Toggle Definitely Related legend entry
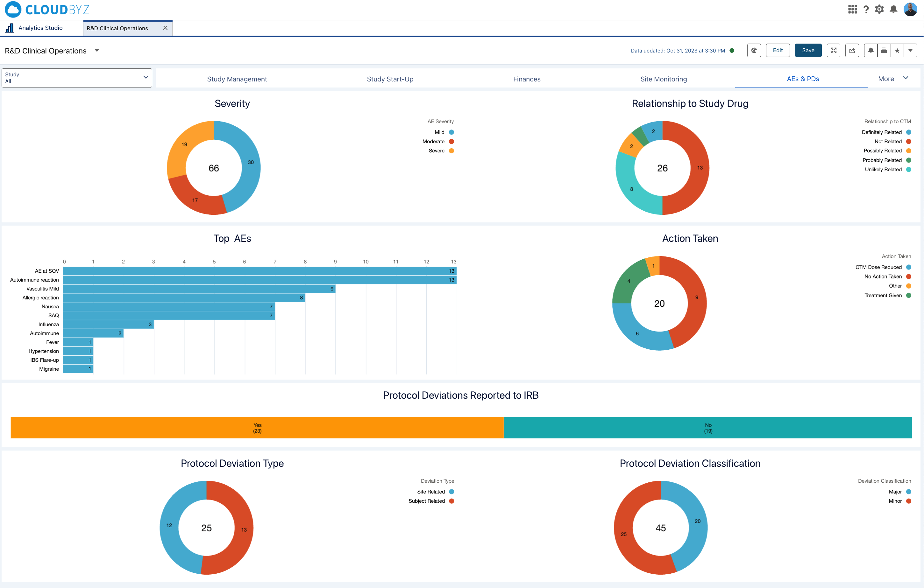924x588 pixels. click(x=886, y=132)
